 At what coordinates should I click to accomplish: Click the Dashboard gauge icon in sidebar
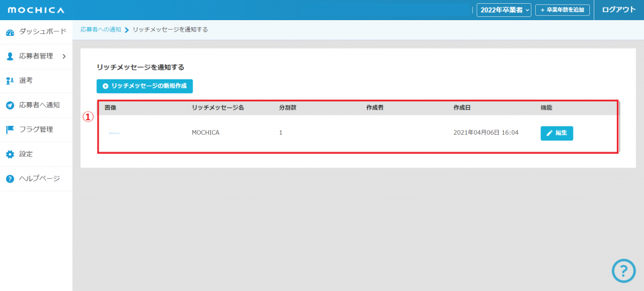point(9,31)
